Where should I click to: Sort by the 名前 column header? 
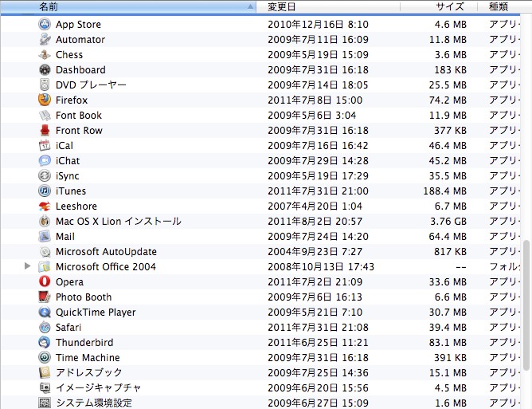pyautogui.click(x=128, y=6)
